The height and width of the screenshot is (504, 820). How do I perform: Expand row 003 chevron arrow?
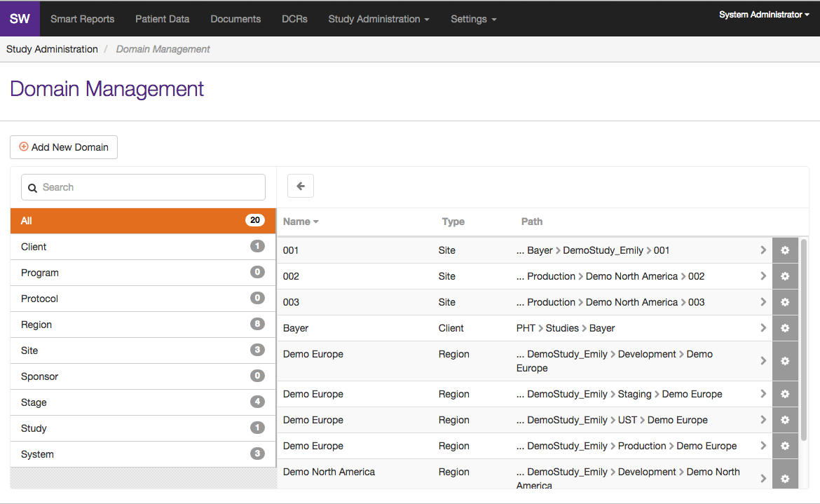[x=763, y=302]
